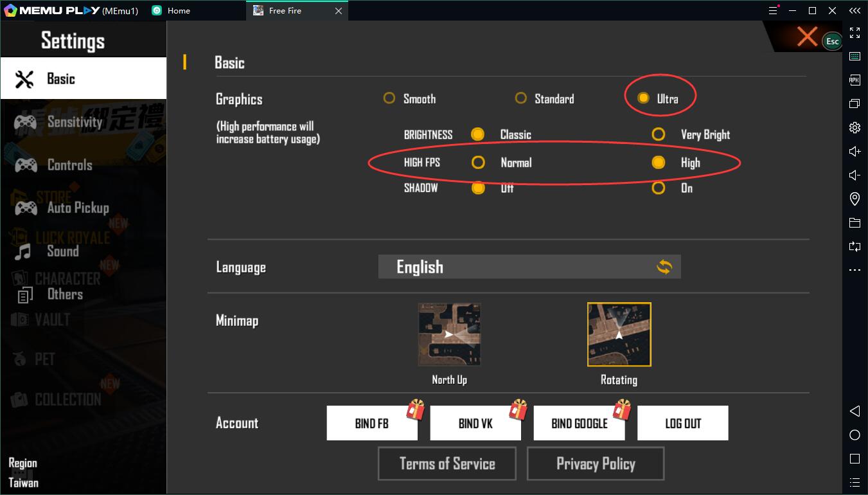
Task: Choose the North Up minimap thumbnail
Action: [449, 335]
